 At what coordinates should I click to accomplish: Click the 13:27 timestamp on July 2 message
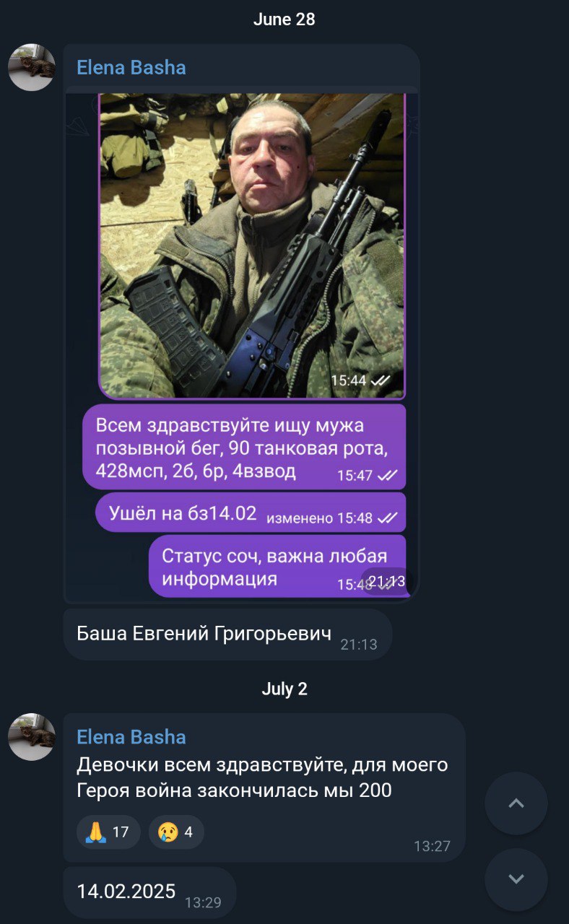[x=432, y=846]
